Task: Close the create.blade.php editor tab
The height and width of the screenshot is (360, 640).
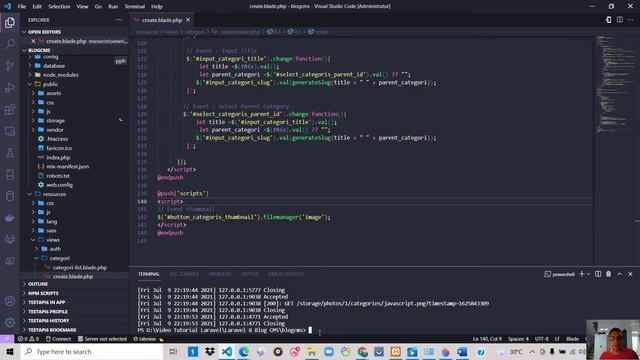Action: tap(188, 20)
